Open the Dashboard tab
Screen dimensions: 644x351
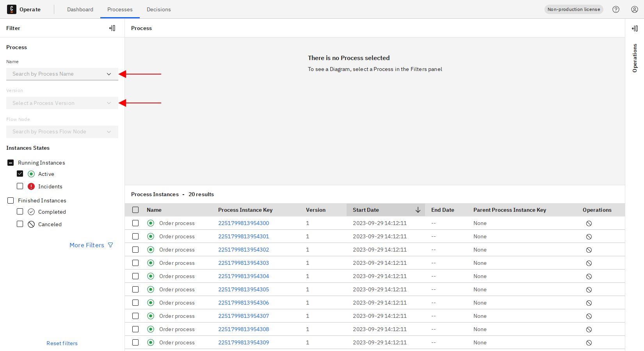80,9
